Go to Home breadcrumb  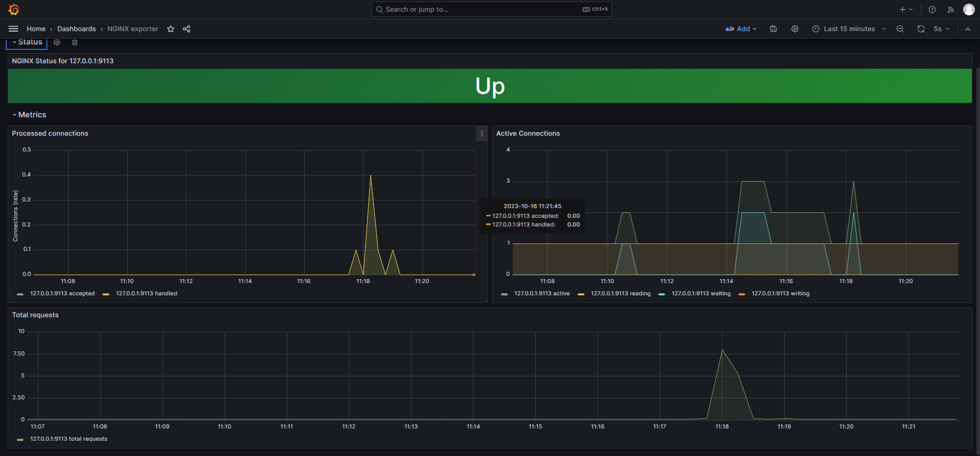tap(36, 29)
